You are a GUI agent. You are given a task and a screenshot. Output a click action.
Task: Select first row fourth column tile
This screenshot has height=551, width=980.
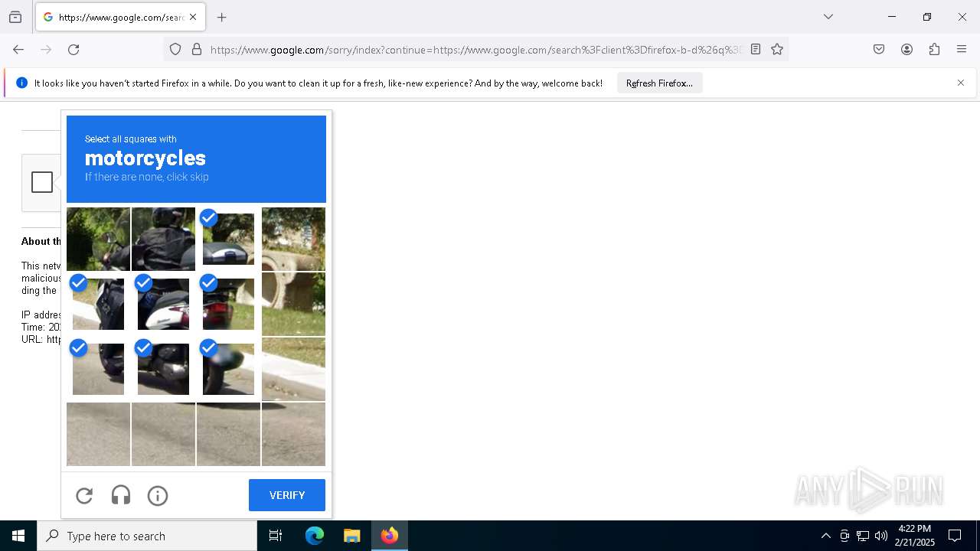[x=293, y=239]
